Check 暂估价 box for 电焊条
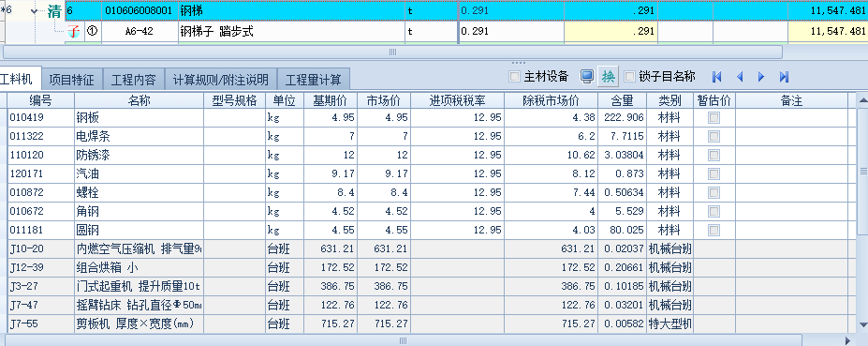Screen dimensions: 868x346 click(714, 136)
